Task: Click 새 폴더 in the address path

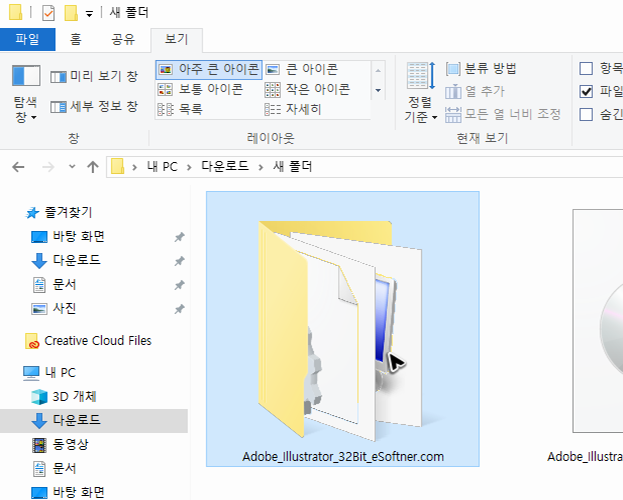Action: (x=292, y=166)
